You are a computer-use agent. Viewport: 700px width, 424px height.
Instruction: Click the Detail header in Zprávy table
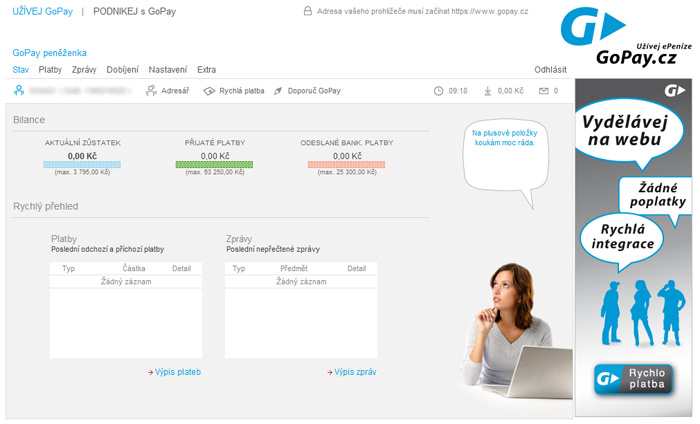click(x=356, y=269)
